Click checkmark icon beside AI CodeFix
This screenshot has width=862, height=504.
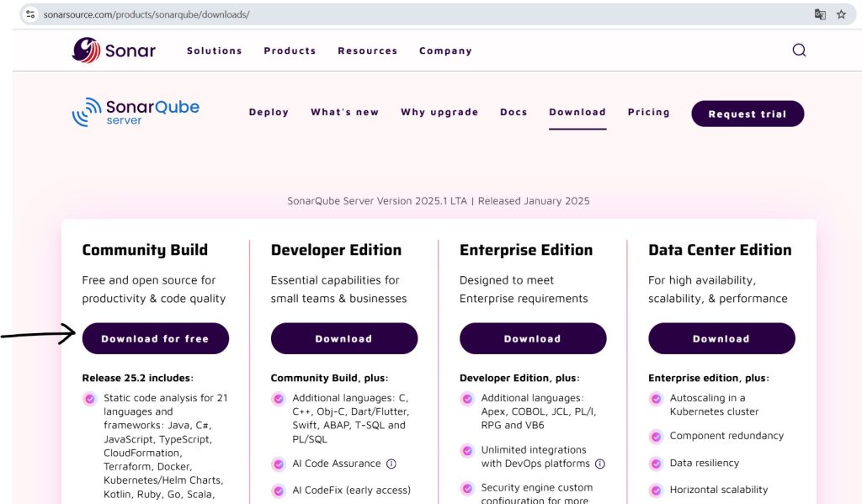[279, 491]
